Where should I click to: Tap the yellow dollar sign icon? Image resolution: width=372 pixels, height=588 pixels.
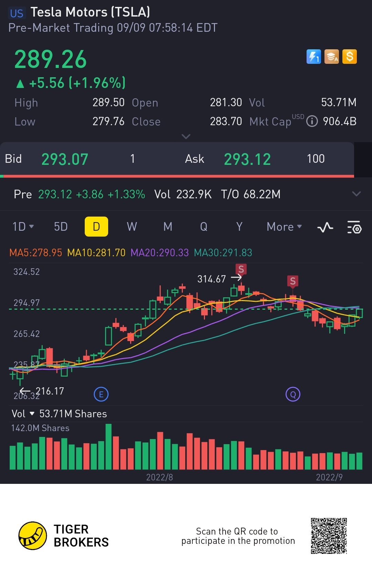point(350,57)
